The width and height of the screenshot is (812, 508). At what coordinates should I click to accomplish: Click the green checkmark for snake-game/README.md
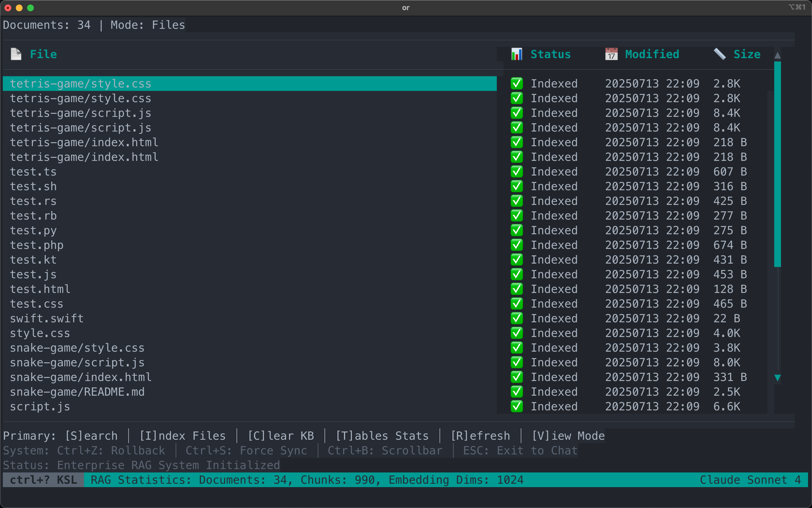click(517, 392)
